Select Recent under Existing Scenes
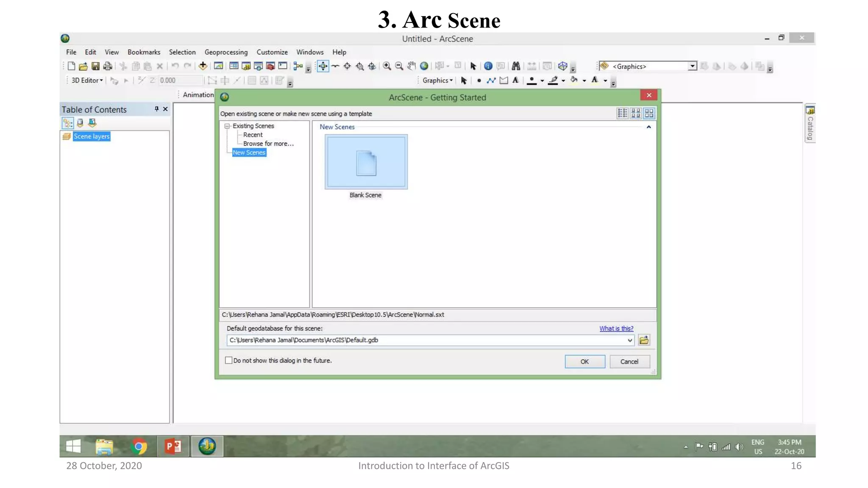This screenshot has width=868, height=488. (x=253, y=135)
